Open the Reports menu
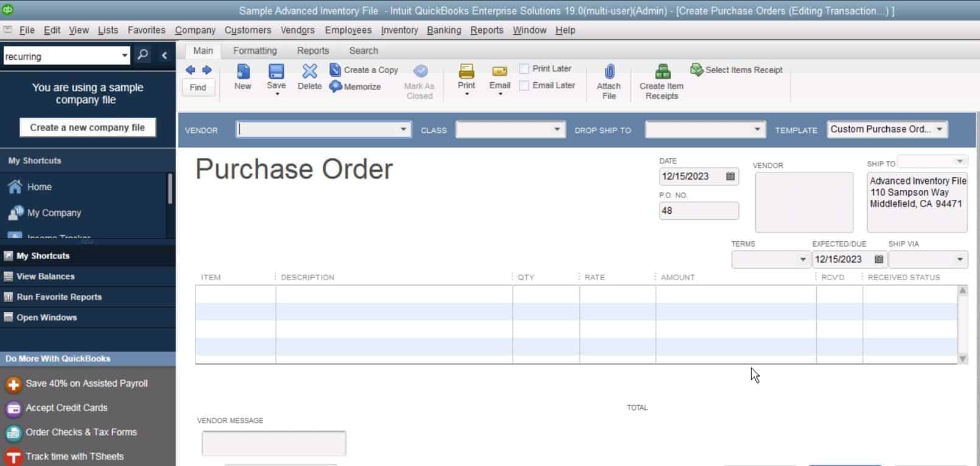 tap(487, 30)
